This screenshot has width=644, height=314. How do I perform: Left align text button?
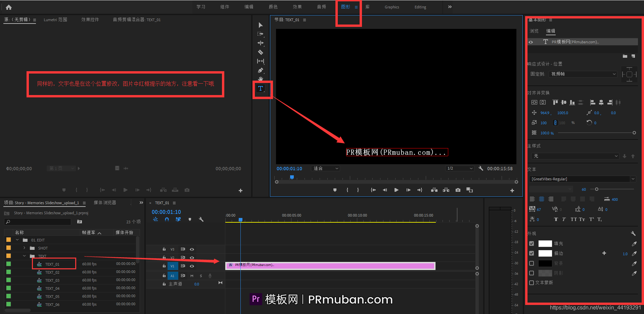[532, 199]
